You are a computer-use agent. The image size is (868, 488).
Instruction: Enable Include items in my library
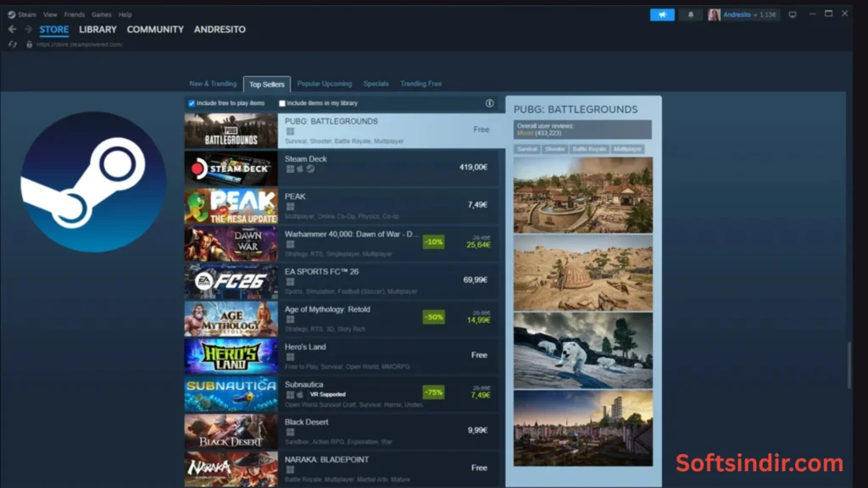pyautogui.click(x=282, y=103)
